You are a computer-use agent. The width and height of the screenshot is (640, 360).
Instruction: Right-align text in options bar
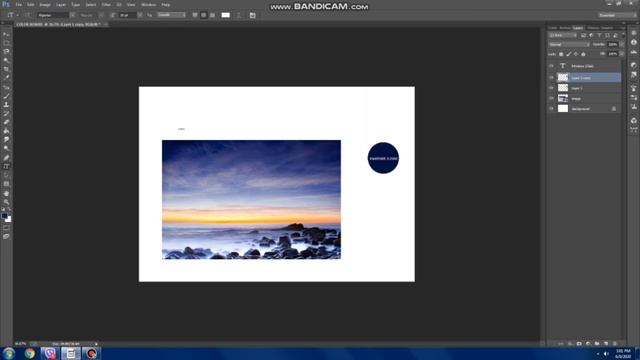[x=212, y=15]
